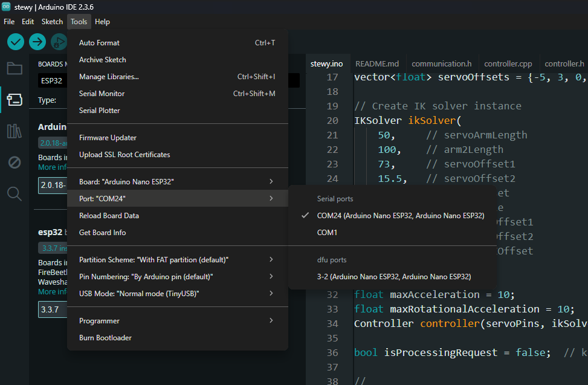Click maxRotationalAcceleration on line 33
Image resolution: width=588 pixels, height=385 pixels.
pyautogui.click(x=465, y=309)
